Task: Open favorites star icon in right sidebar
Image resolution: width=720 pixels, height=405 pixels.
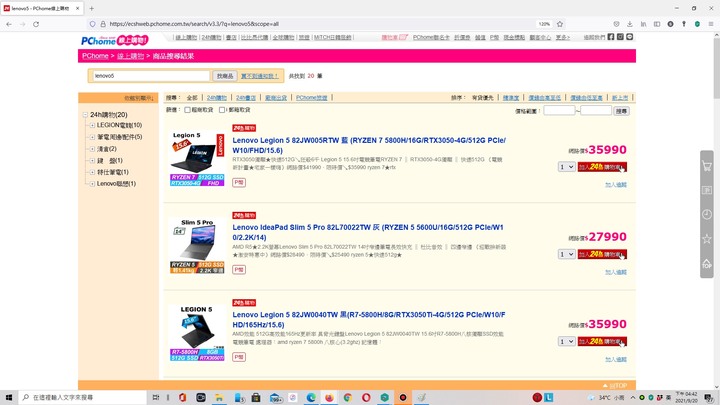Action: 707,239
